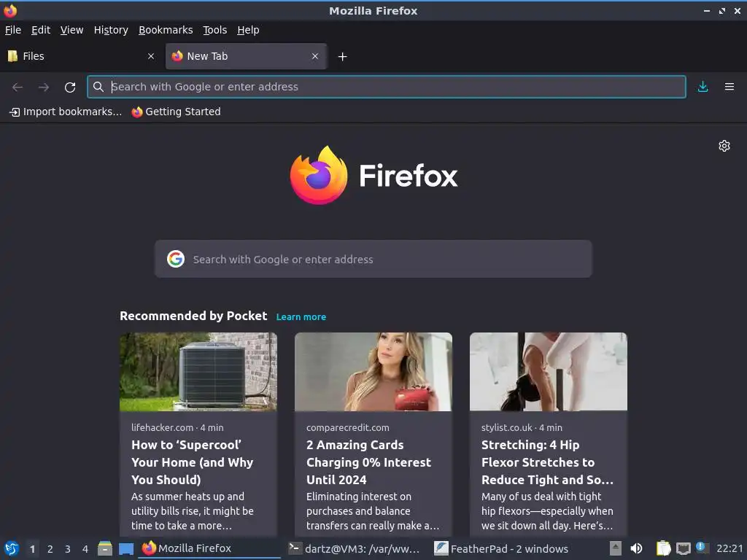Open the Pocket Learn more link
This screenshot has width=747, height=560.
coord(301,316)
